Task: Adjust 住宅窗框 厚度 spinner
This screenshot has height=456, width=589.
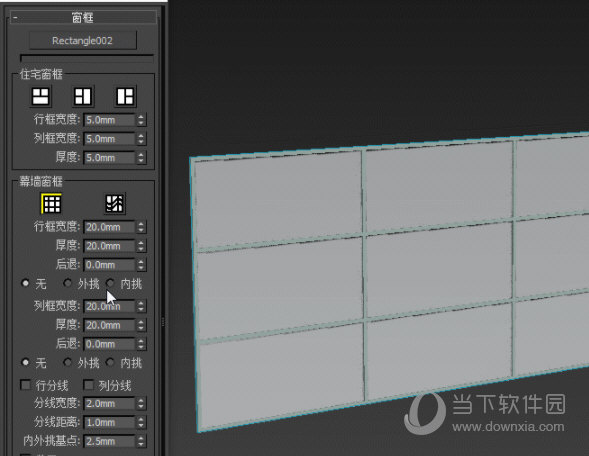Action: (141, 158)
